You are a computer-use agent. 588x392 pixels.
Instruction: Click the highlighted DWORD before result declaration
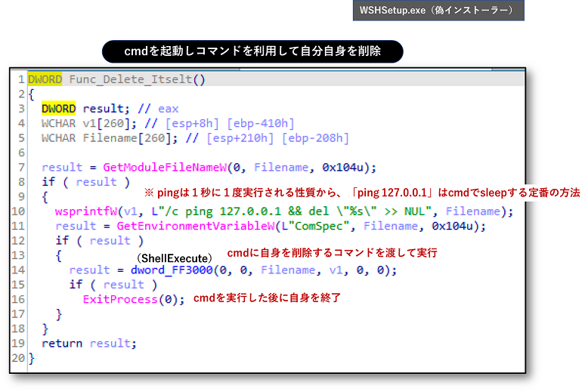coord(58,109)
